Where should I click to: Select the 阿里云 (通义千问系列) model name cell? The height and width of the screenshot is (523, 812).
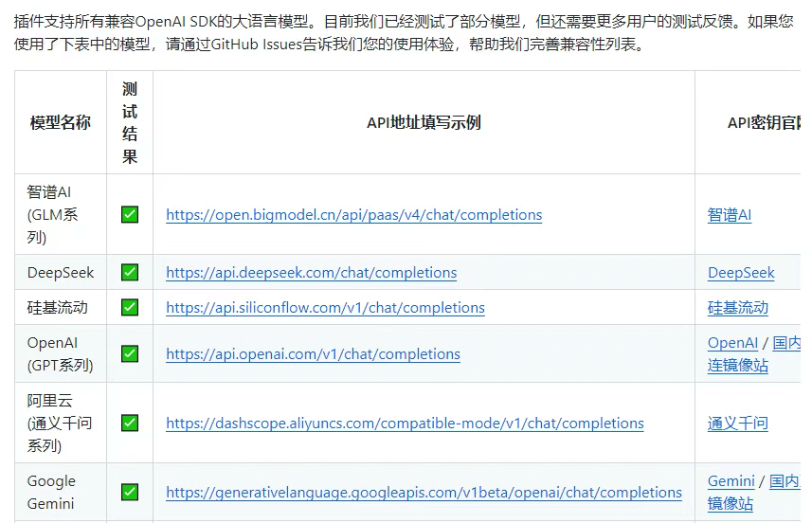tap(61, 424)
